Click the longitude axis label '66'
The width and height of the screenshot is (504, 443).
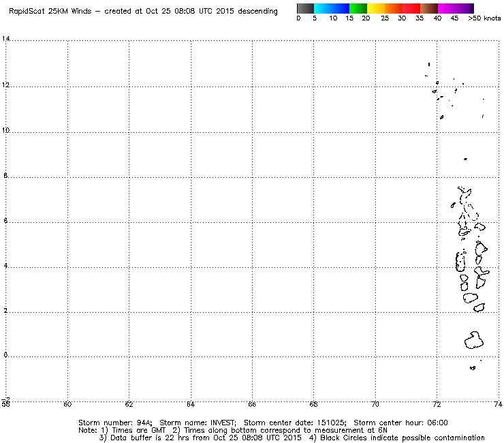point(252,404)
